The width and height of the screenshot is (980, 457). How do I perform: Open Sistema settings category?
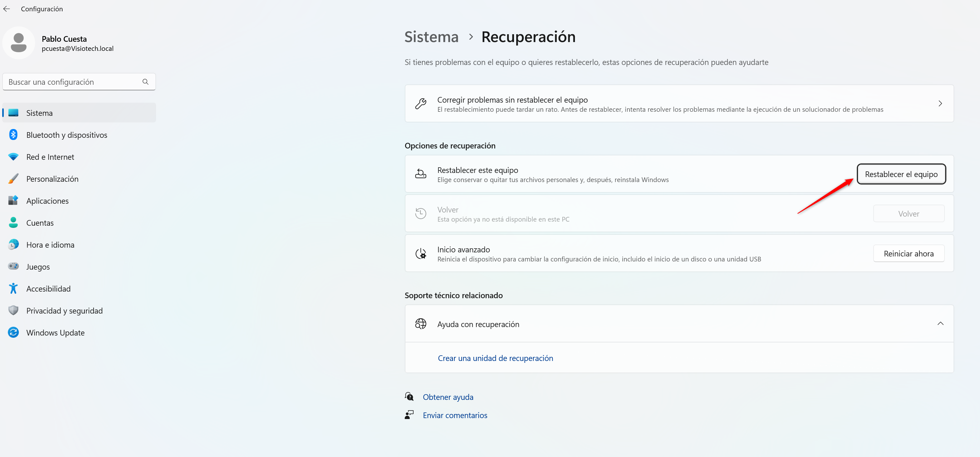point(79,113)
